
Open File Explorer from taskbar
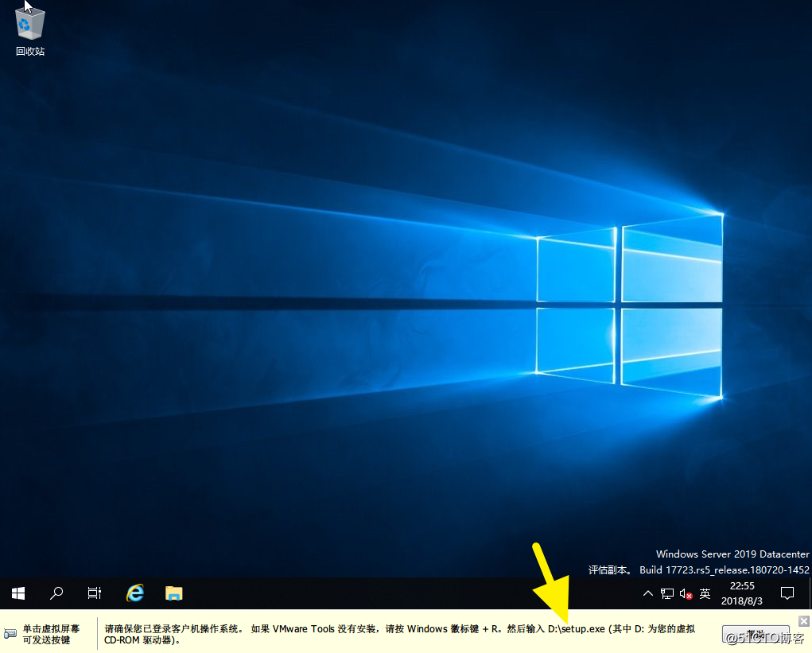coord(173,593)
